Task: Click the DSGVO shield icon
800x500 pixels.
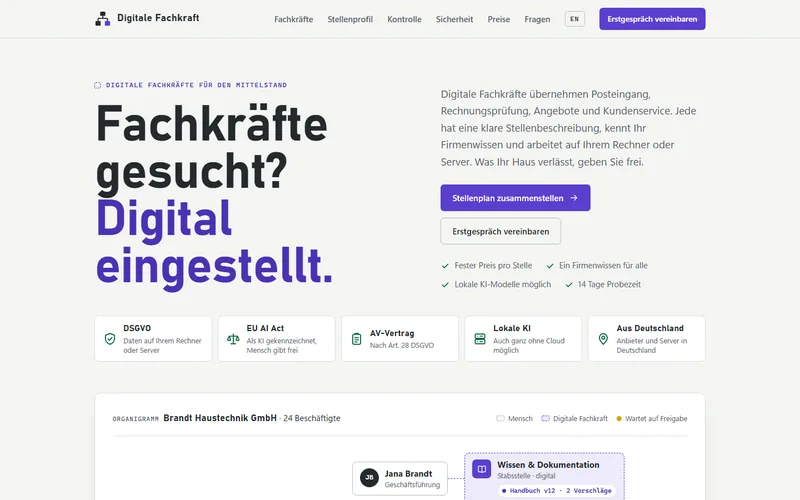Action: (110, 339)
